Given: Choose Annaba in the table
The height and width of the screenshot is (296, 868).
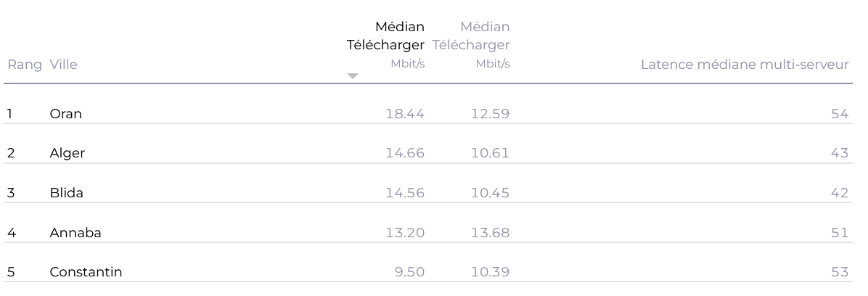Looking at the screenshot, I should pyautogui.click(x=75, y=233).
